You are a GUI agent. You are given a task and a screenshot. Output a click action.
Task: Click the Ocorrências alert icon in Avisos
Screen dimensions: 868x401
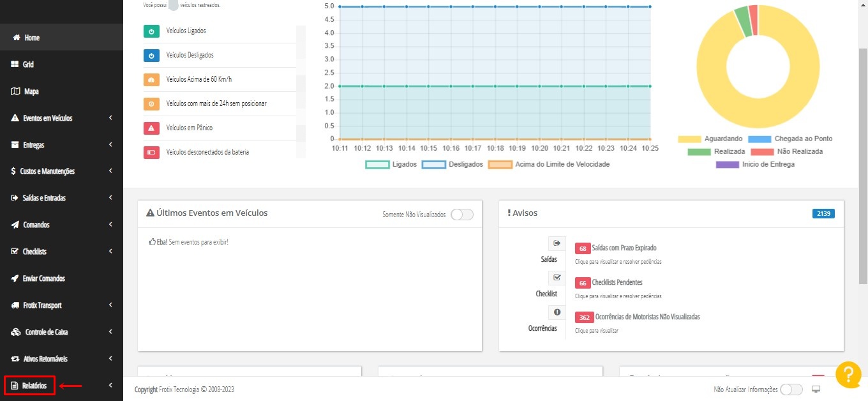pos(557,312)
